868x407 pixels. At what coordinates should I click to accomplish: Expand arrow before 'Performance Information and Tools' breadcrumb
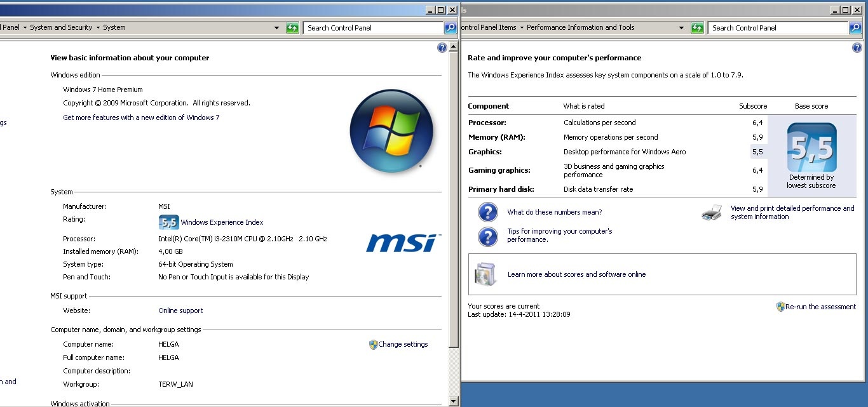tap(522, 28)
